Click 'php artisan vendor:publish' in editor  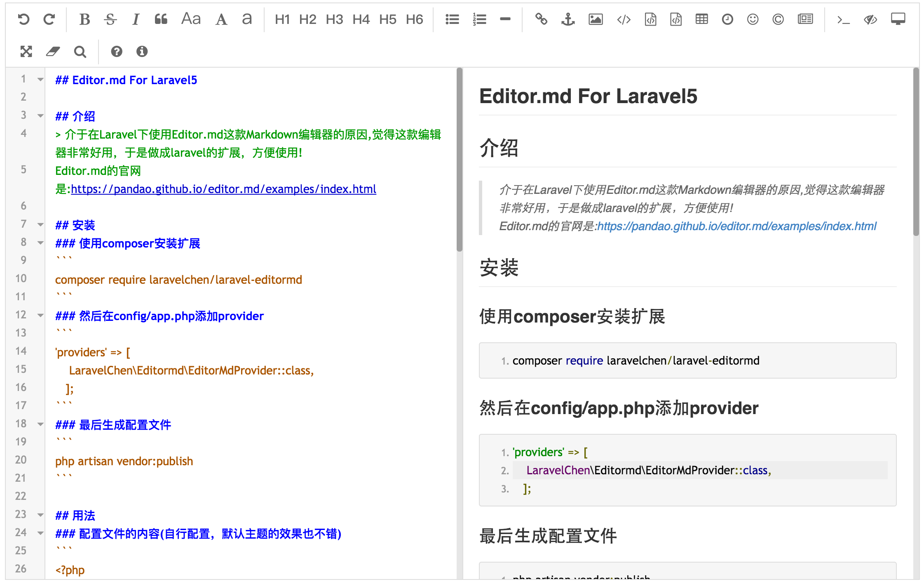pyautogui.click(x=124, y=461)
